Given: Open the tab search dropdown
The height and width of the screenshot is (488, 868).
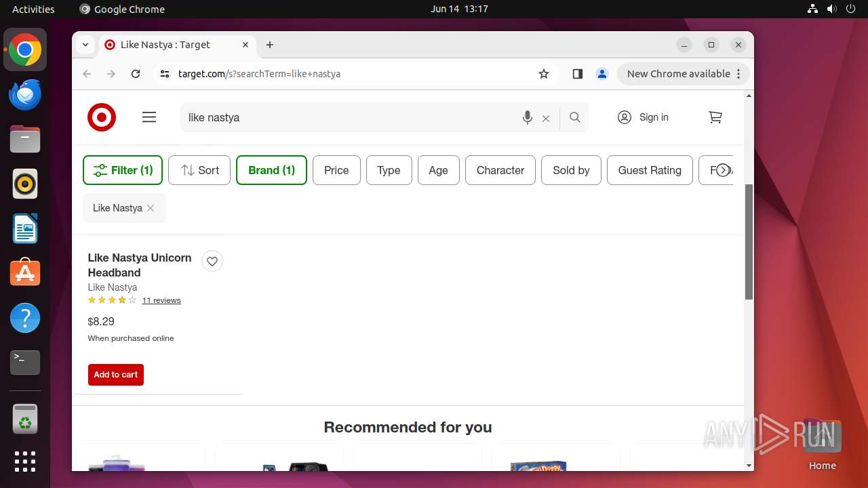Looking at the screenshot, I should [85, 45].
